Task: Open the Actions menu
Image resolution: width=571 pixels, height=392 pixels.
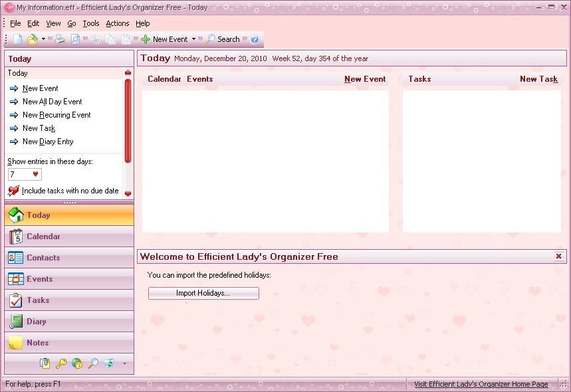Action: (x=117, y=23)
